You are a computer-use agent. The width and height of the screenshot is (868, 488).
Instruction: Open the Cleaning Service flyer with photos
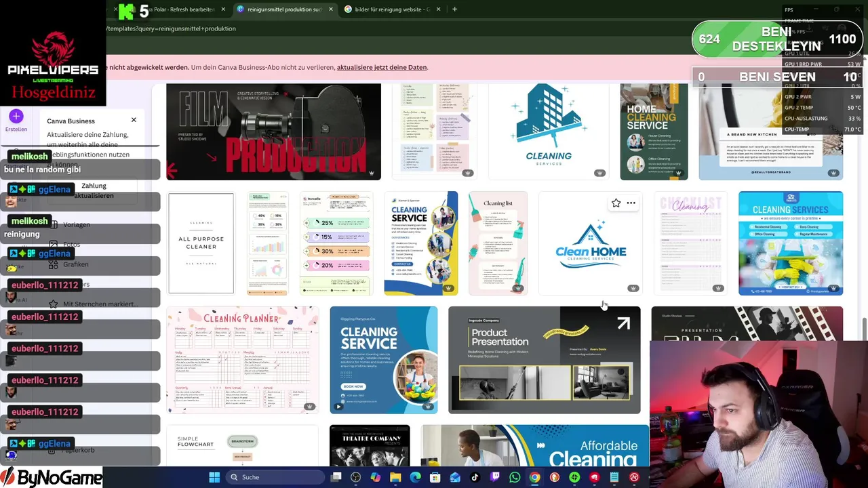point(420,243)
